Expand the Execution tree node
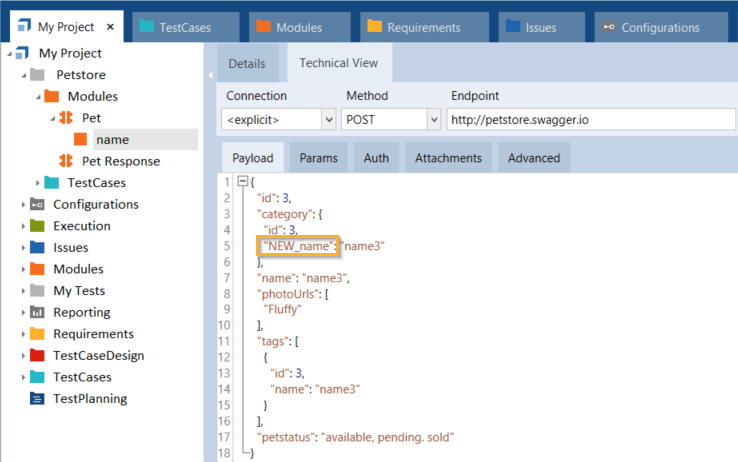 click(x=22, y=227)
